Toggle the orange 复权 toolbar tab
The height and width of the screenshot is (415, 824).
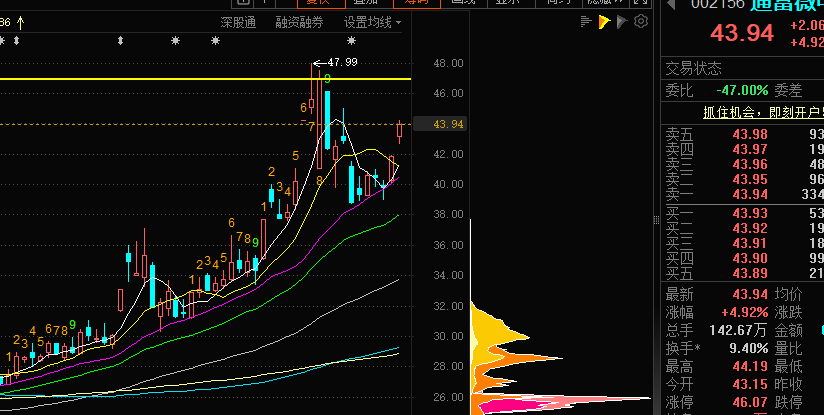(321, 3)
